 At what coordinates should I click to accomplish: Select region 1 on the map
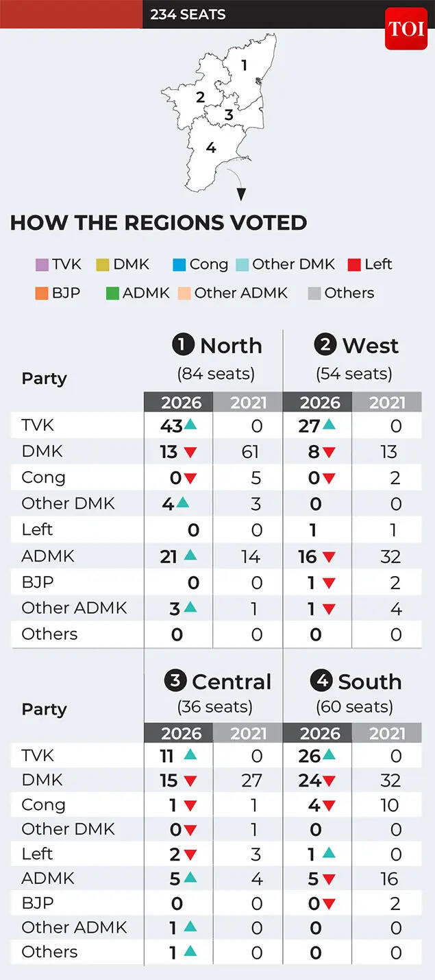[x=244, y=66]
